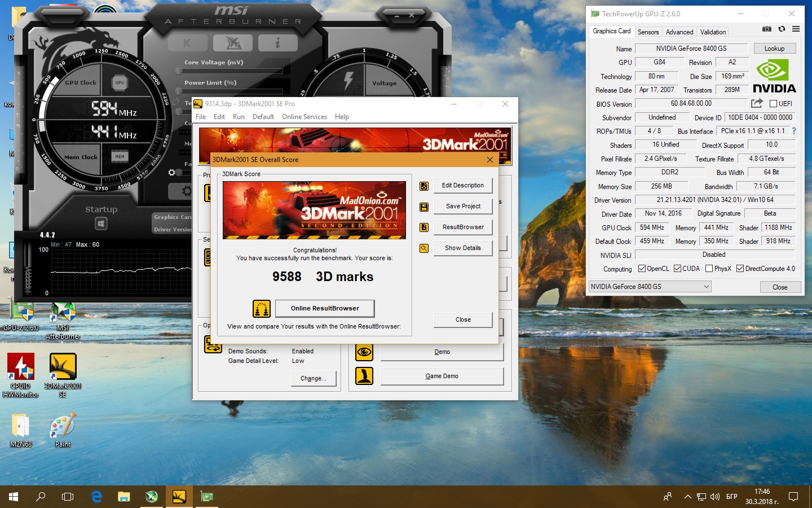
Task: Click the Online ResultBrowser button
Action: [x=325, y=308]
